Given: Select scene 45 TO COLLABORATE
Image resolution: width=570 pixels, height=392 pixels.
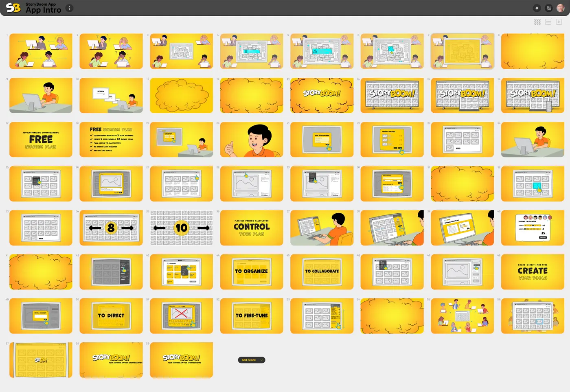Looking at the screenshot, I should point(322,272).
